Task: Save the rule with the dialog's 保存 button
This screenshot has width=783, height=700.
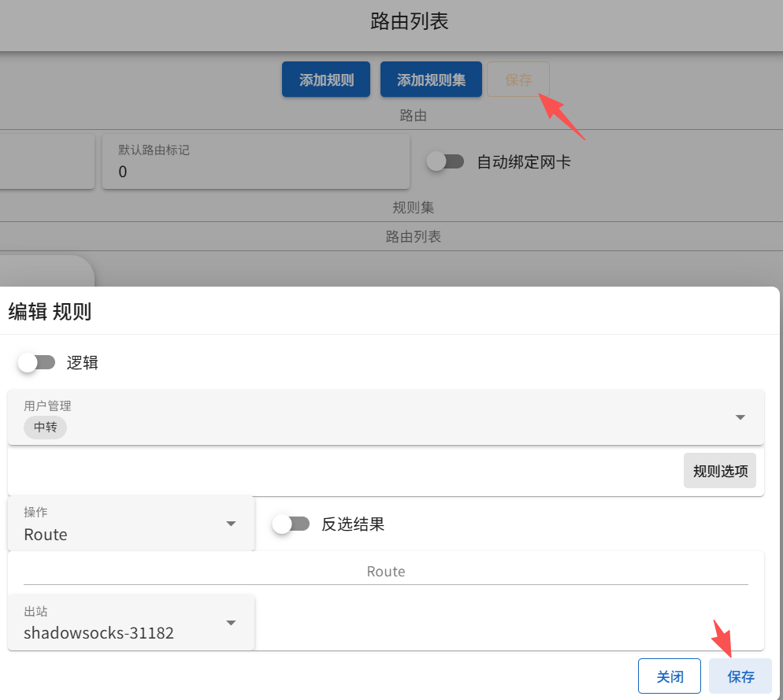Action: [740, 676]
